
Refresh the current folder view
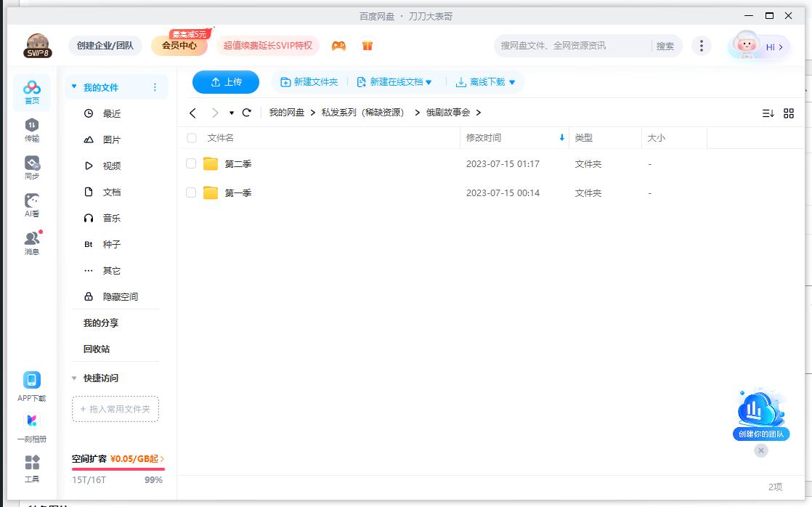[246, 113]
